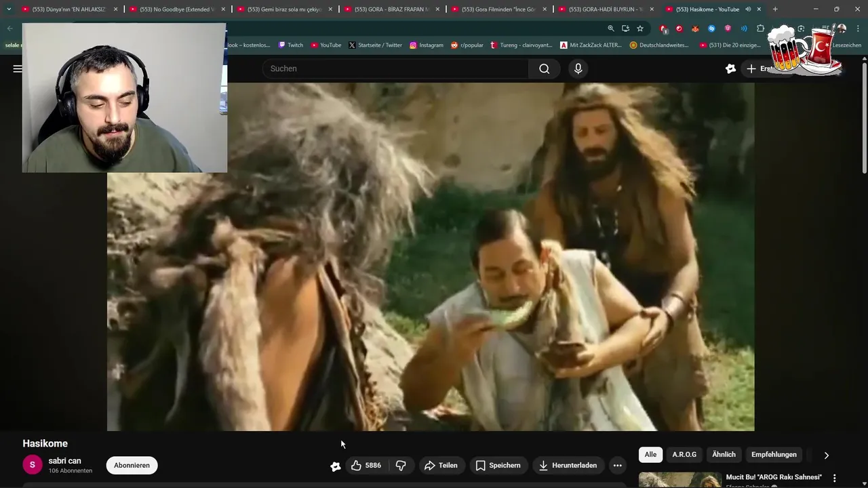
Task: Activate voice search microphone
Action: [x=578, y=68]
